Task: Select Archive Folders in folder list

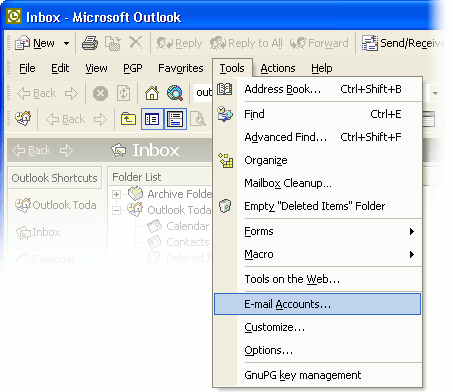Action: pyautogui.click(x=179, y=194)
